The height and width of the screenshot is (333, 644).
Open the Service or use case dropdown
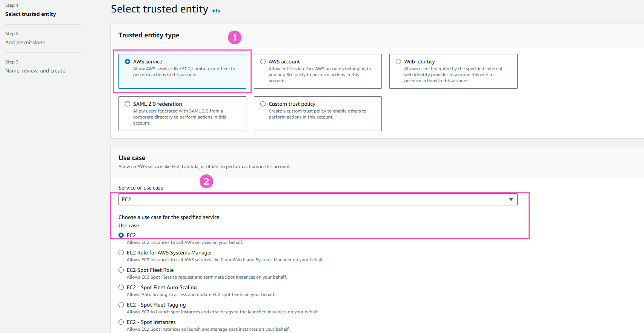coord(318,199)
